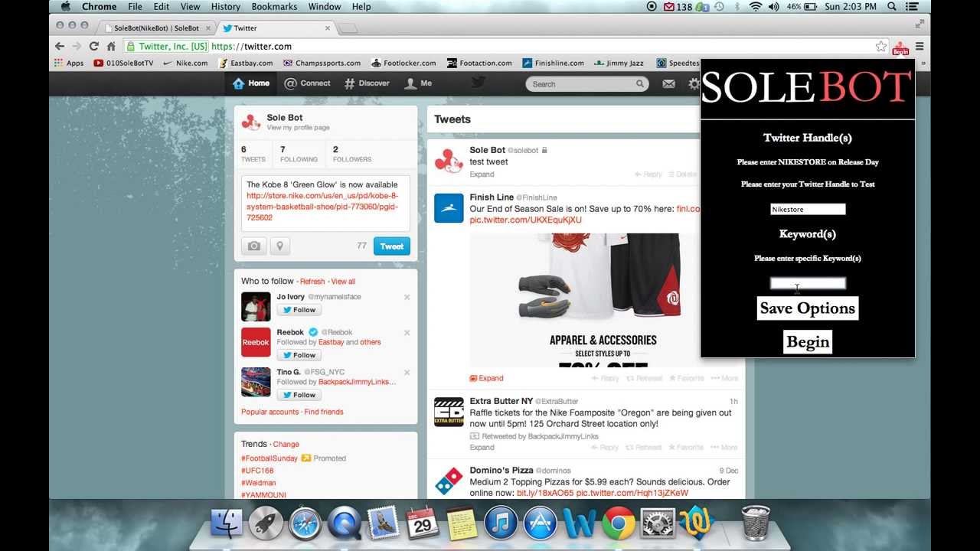The image size is (980, 551).
Task: Reload the page
Action: pyautogui.click(x=93, y=46)
